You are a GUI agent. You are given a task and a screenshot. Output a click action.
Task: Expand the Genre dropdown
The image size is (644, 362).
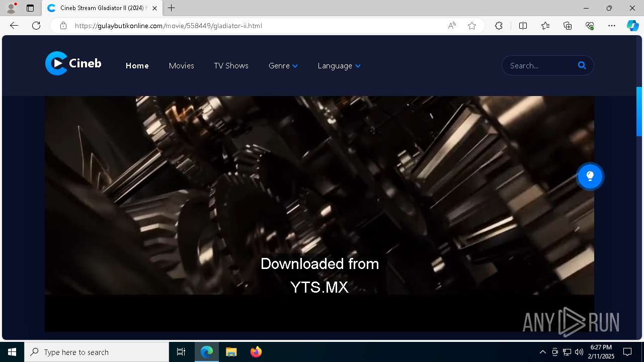coord(283,66)
